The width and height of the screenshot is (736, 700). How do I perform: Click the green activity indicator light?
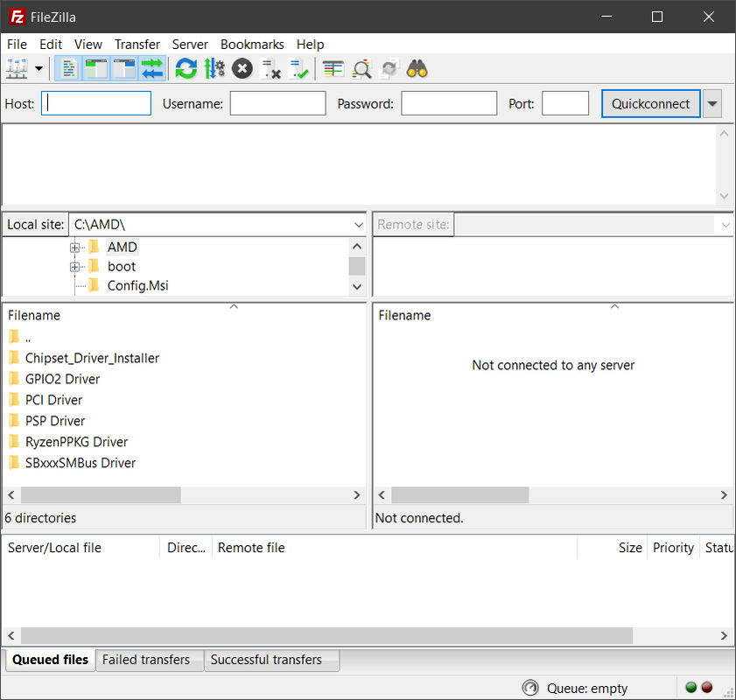(x=691, y=688)
